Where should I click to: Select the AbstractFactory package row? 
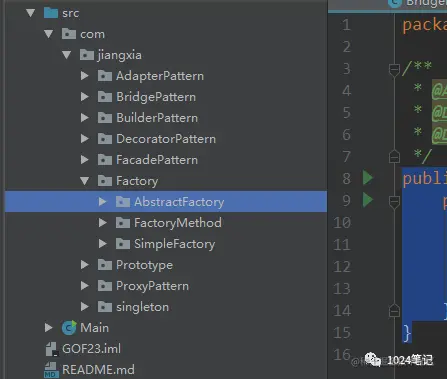pos(166,202)
